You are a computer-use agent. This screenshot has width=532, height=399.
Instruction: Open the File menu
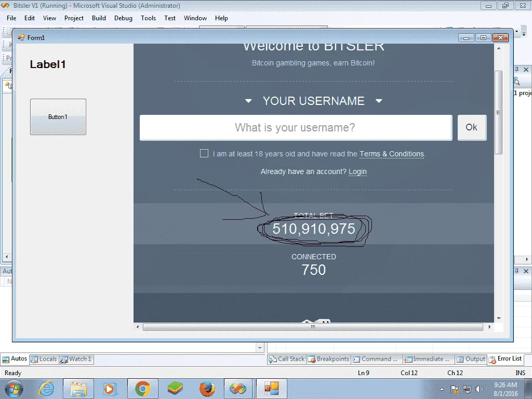point(11,18)
